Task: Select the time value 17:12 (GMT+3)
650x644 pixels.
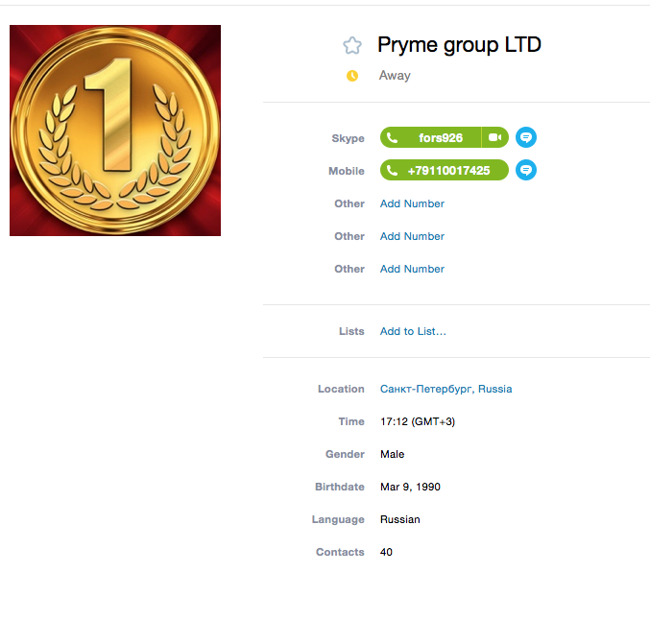Action: (418, 421)
